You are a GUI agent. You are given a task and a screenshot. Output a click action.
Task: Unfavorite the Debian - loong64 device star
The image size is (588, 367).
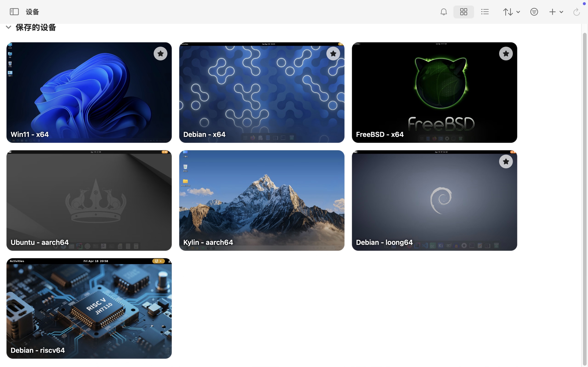coord(506,161)
